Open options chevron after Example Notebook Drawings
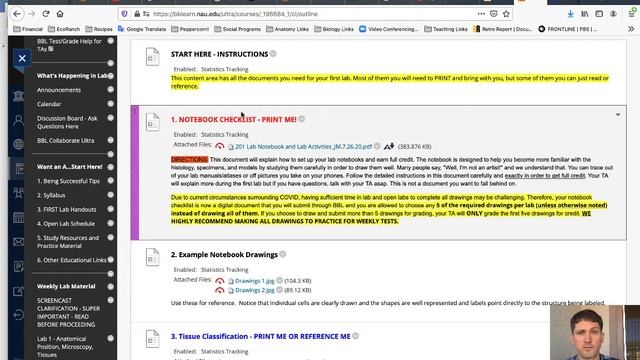 [x=282, y=254]
